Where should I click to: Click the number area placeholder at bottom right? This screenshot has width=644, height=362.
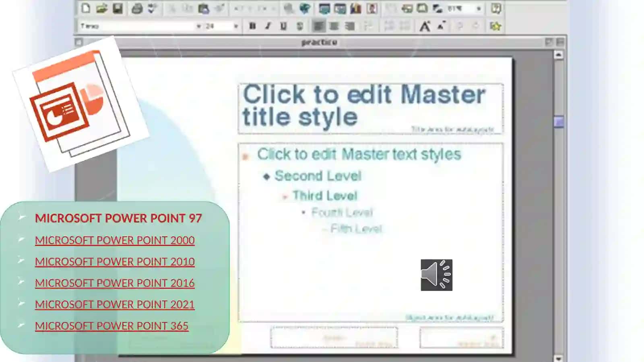coord(461,337)
